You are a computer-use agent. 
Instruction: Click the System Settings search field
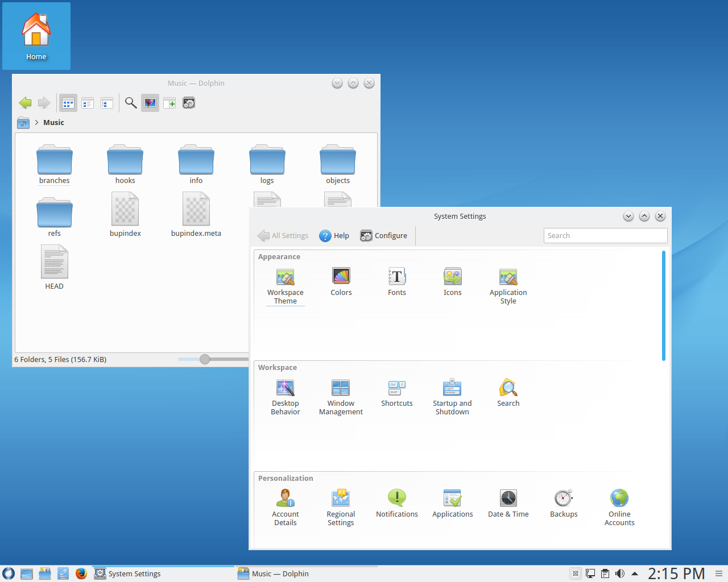click(x=605, y=236)
